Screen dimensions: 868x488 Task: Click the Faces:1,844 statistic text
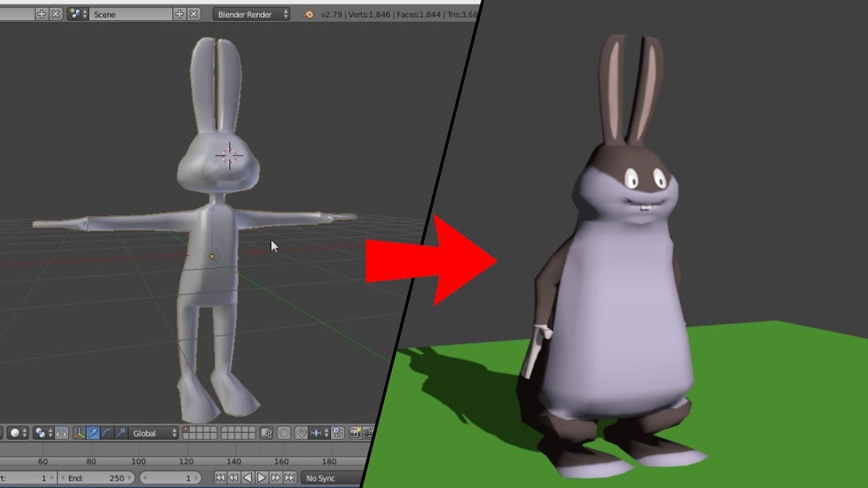[x=418, y=15]
